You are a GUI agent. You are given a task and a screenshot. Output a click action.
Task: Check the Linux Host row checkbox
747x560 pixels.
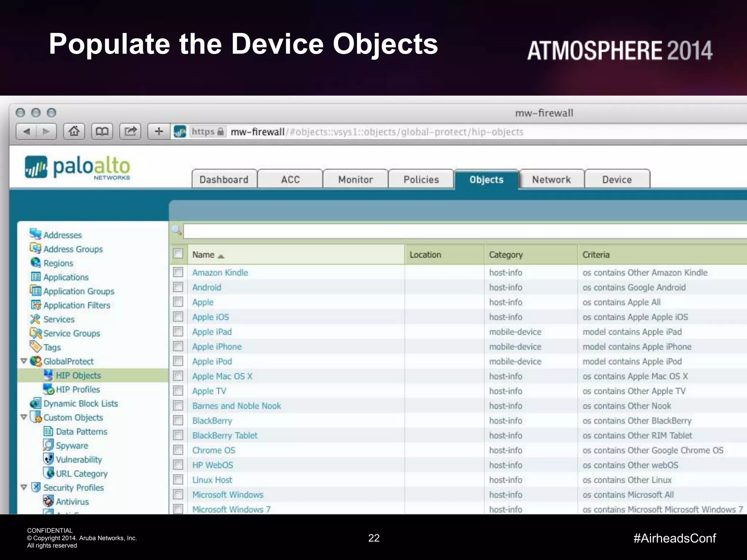tap(178, 479)
